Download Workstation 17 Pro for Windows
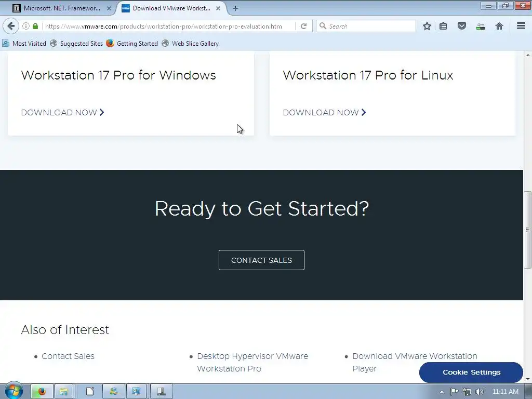 pyautogui.click(x=62, y=112)
